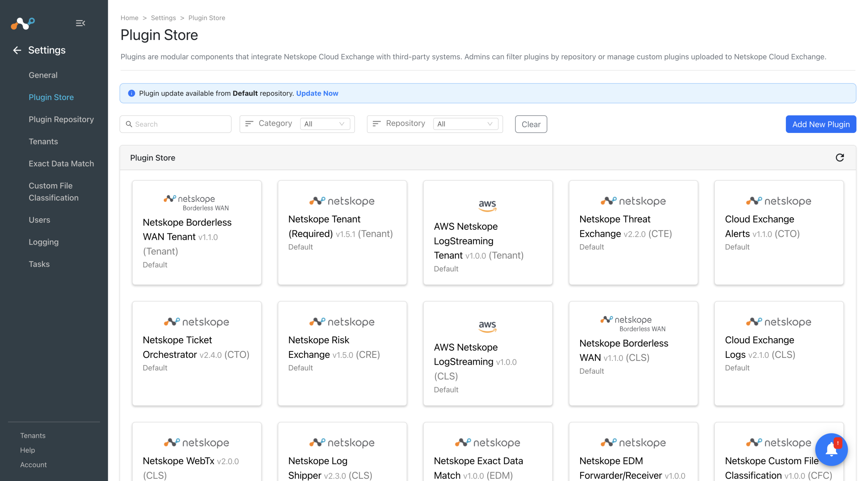Click the back arrow next to Settings

(17, 50)
